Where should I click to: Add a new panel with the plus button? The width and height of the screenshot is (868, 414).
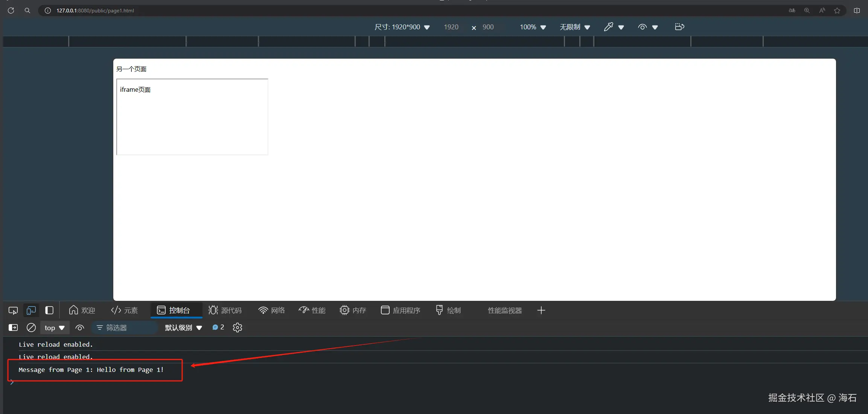tap(541, 310)
